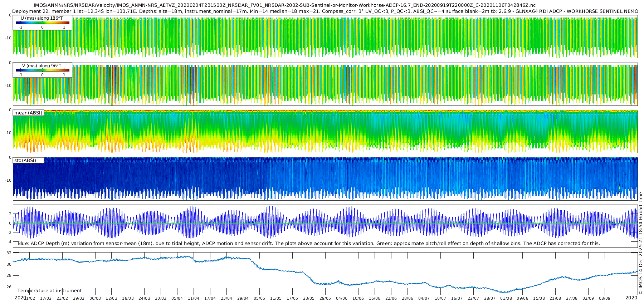Viewport: 644px width, 304px height.
Task: Click the 26 tick on the temperature axis
Action: click(x=9, y=287)
